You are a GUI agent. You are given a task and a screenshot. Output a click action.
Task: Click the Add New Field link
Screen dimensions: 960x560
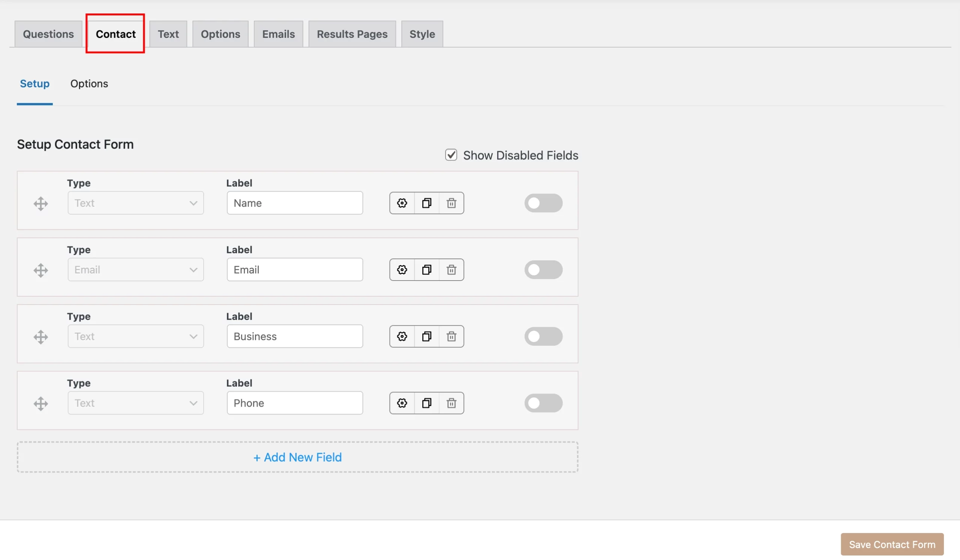[x=297, y=457]
